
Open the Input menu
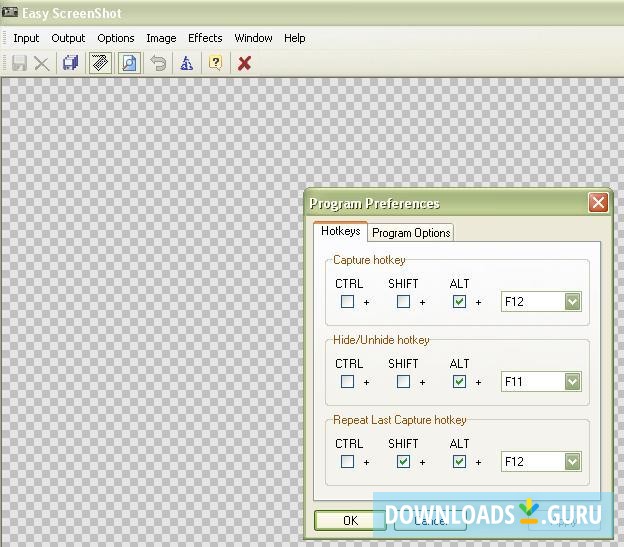[26, 38]
